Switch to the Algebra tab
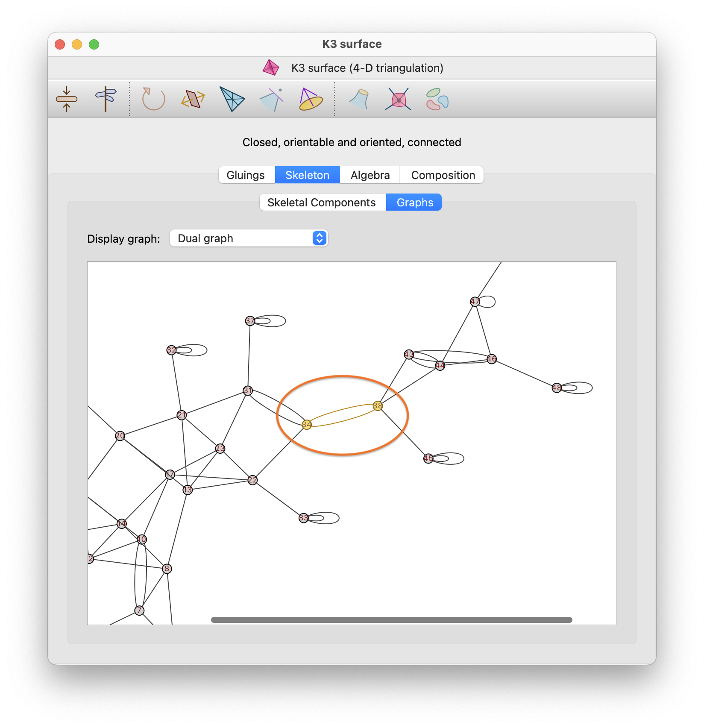The height and width of the screenshot is (728, 704). 370,175
